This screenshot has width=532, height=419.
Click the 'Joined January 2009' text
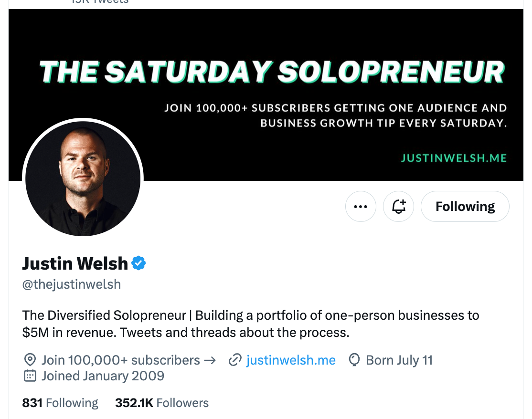pos(103,376)
